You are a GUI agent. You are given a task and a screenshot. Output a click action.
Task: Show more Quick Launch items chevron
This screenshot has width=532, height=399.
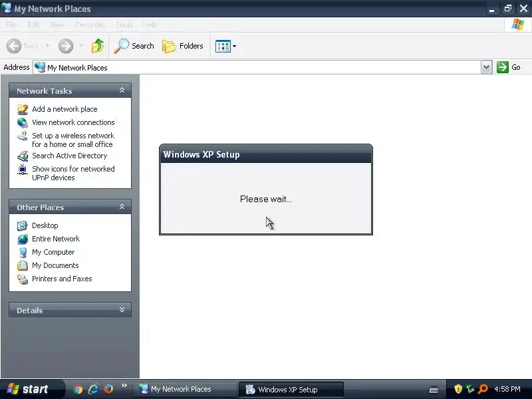coord(124,386)
